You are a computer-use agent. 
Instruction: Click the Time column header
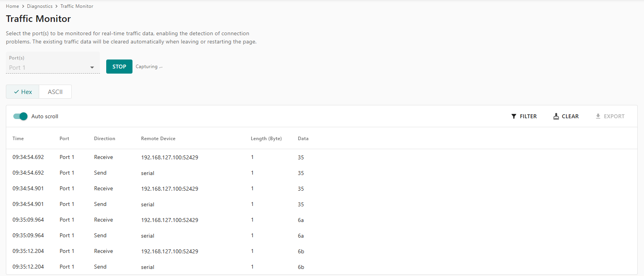(18, 139)
